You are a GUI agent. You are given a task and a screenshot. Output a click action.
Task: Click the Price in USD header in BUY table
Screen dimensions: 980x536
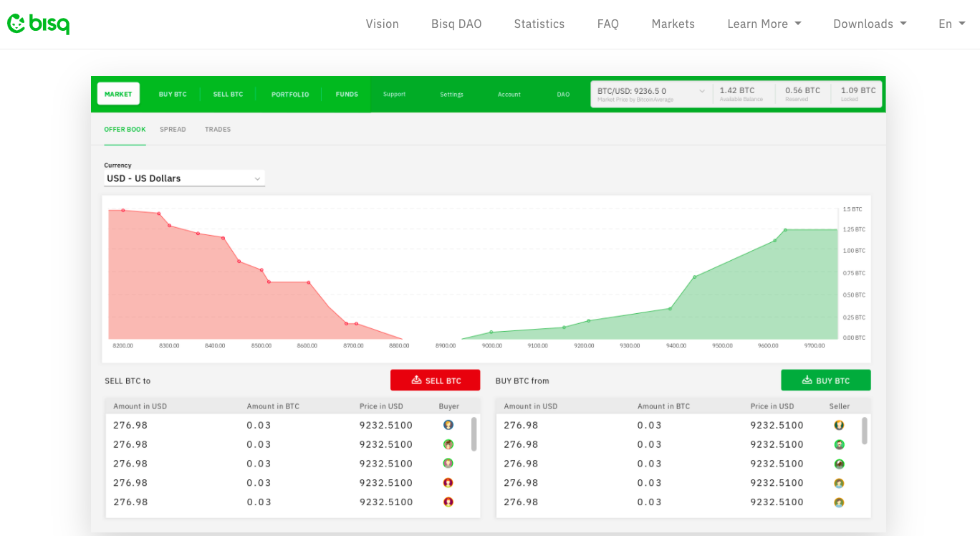pos(772,406)
